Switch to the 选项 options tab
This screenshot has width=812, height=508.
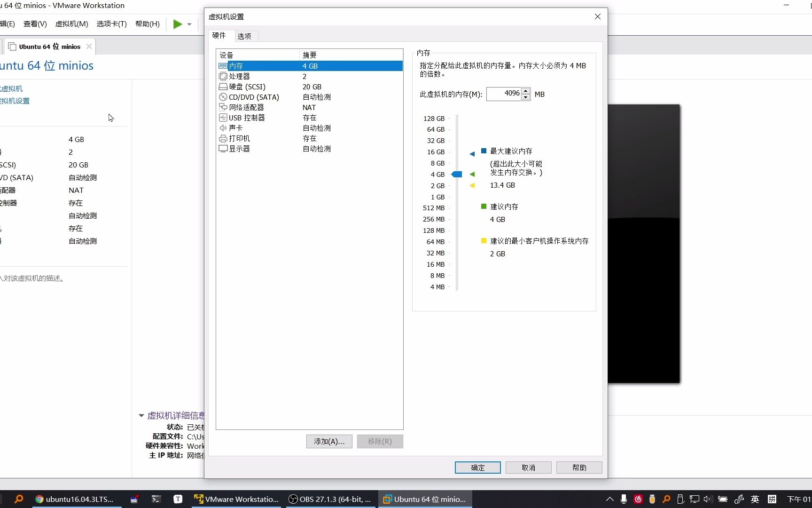pyautogui.click(x=244, y=36)
